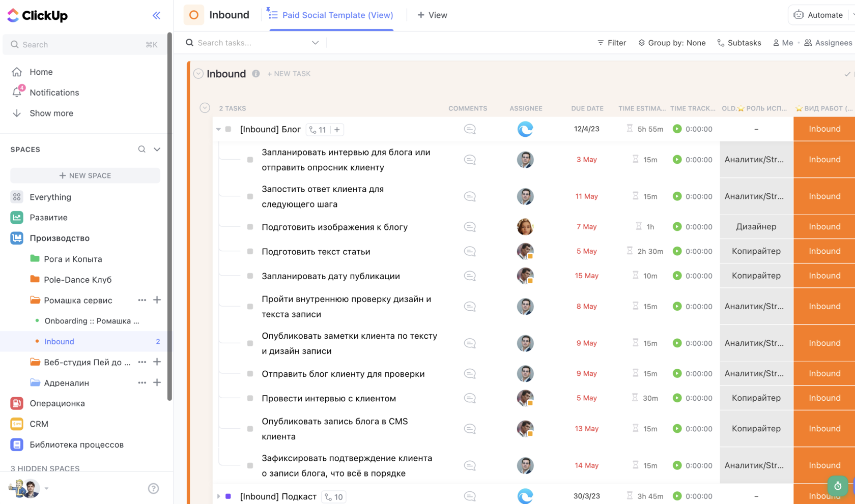Click assignee avatar on [Inbound] Блог row
Screen dimensions: 855x504
pos(525,129)
